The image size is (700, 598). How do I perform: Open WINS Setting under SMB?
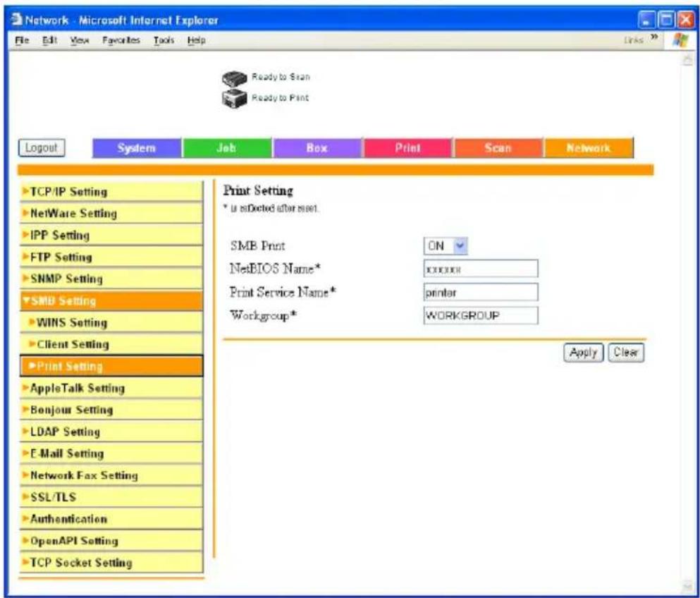[x=111, y=322]
